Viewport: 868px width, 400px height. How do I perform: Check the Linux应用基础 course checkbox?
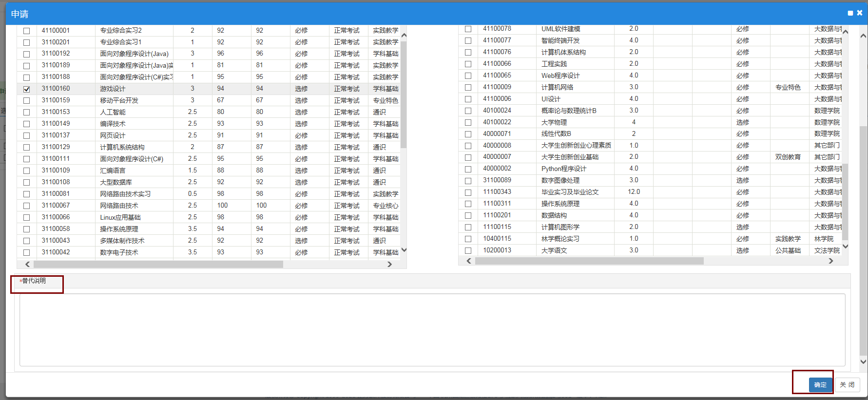(27, 218)
